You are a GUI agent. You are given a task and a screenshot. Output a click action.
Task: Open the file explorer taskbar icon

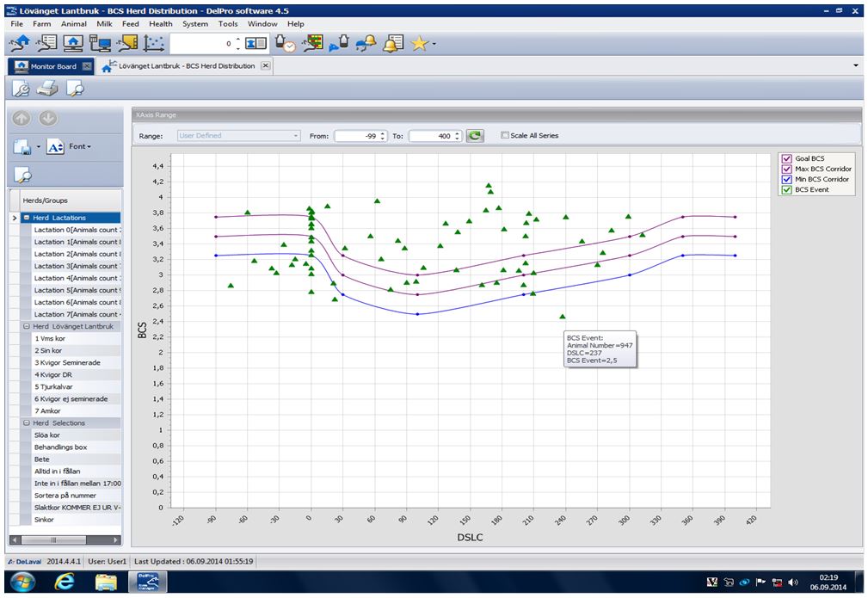(x=106, y=582)
